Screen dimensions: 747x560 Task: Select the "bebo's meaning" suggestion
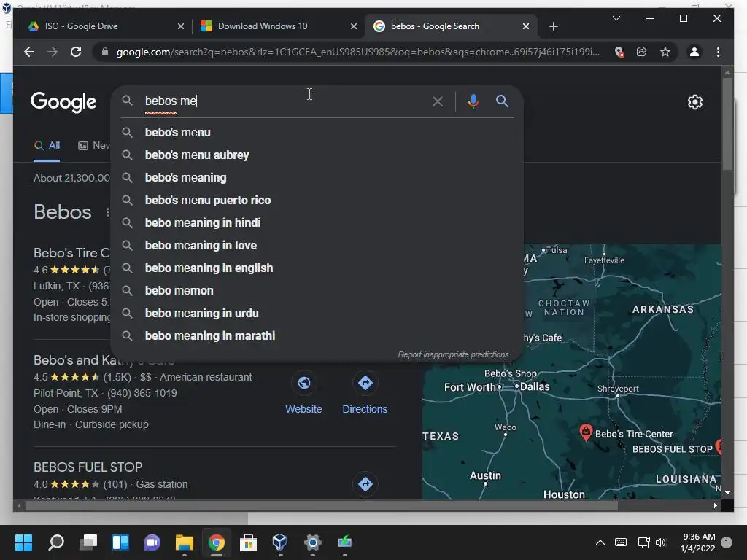click(317, 178)
